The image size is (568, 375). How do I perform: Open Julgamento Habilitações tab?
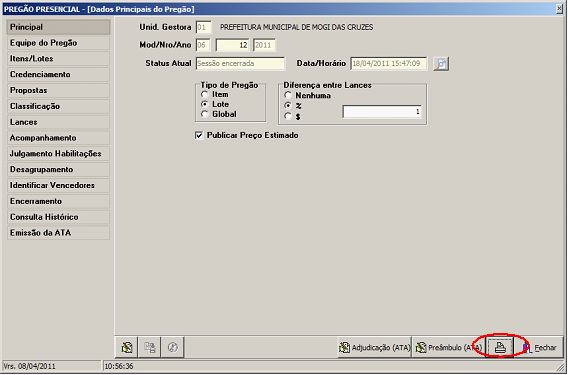pyautogui.click(x=58, y=154)
